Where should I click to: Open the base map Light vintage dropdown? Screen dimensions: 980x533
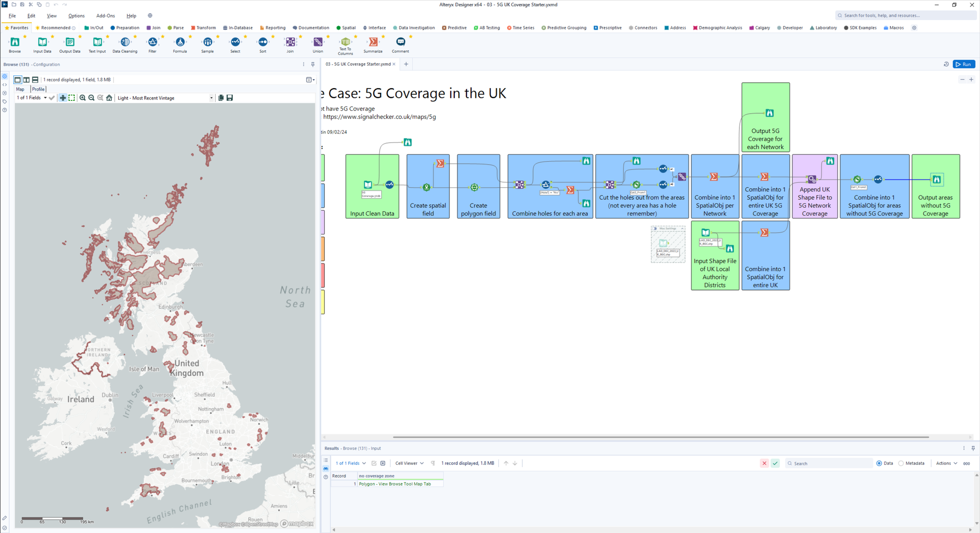click(x=211, y=98)
